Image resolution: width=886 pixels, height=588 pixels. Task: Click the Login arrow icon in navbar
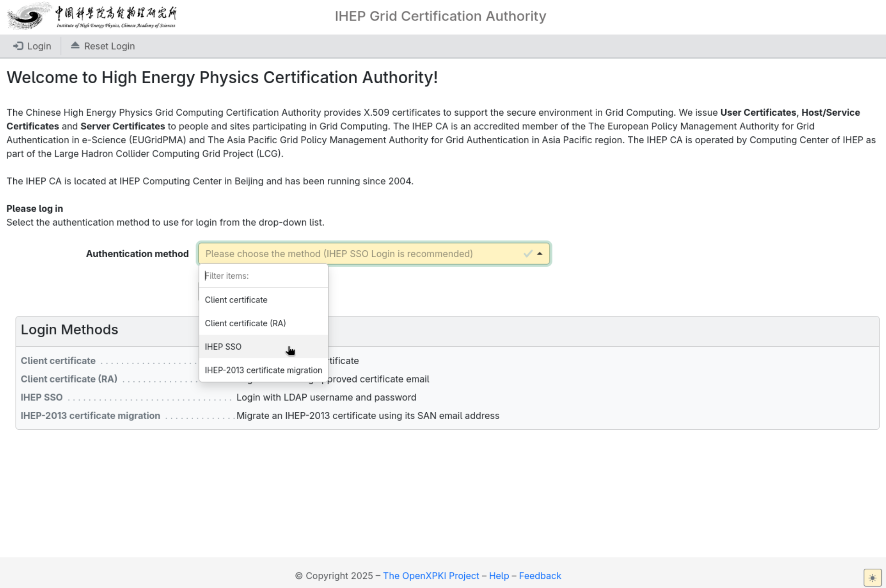pyautogui.click(x=18, y=46)
